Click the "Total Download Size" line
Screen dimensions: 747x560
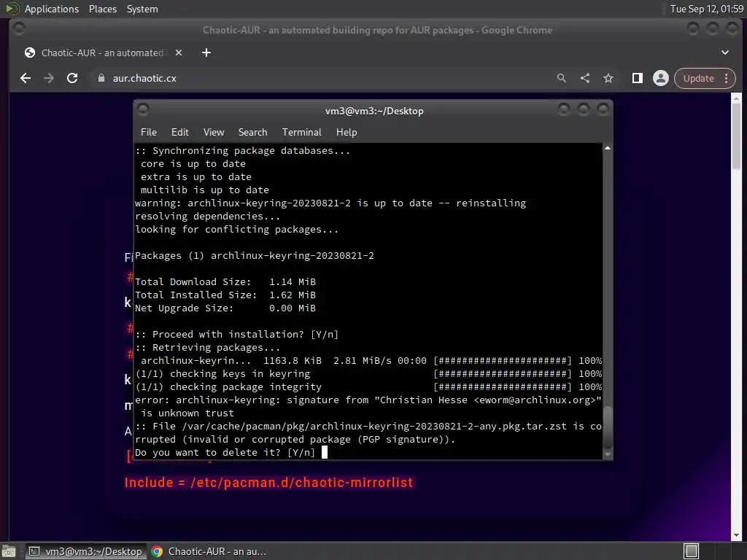(225, 282)
